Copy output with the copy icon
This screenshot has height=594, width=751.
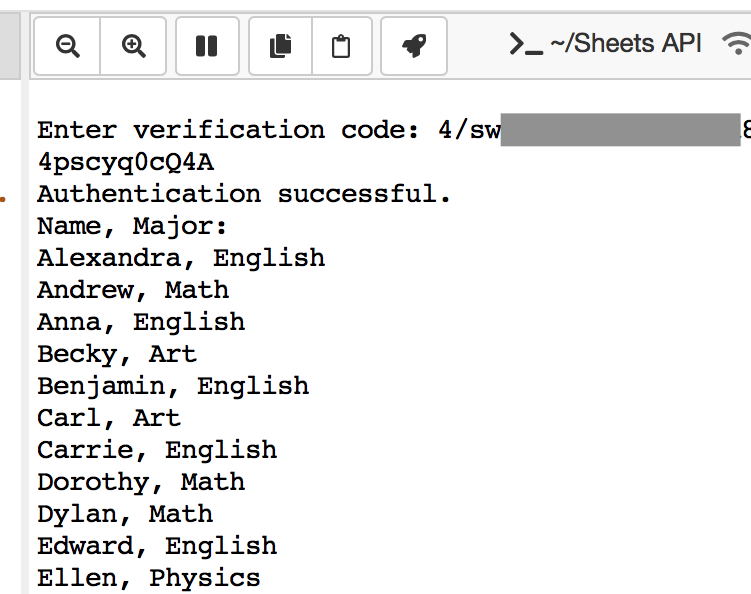pyautogui.click(x=281, y=46)
